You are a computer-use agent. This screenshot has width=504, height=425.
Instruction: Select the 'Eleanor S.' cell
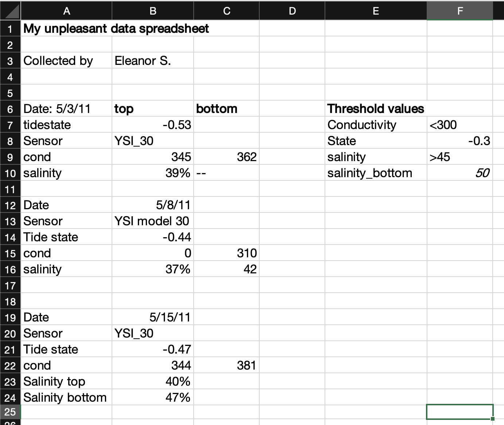152,61
